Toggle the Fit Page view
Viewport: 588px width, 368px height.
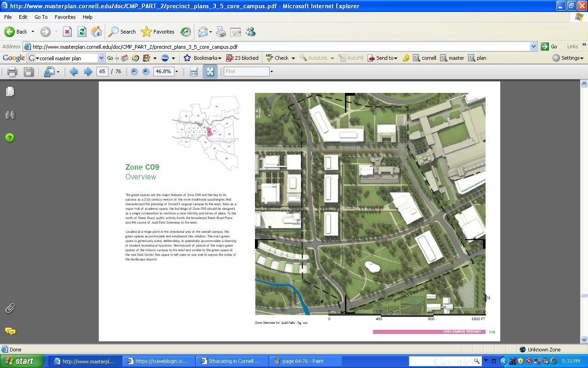210,72
